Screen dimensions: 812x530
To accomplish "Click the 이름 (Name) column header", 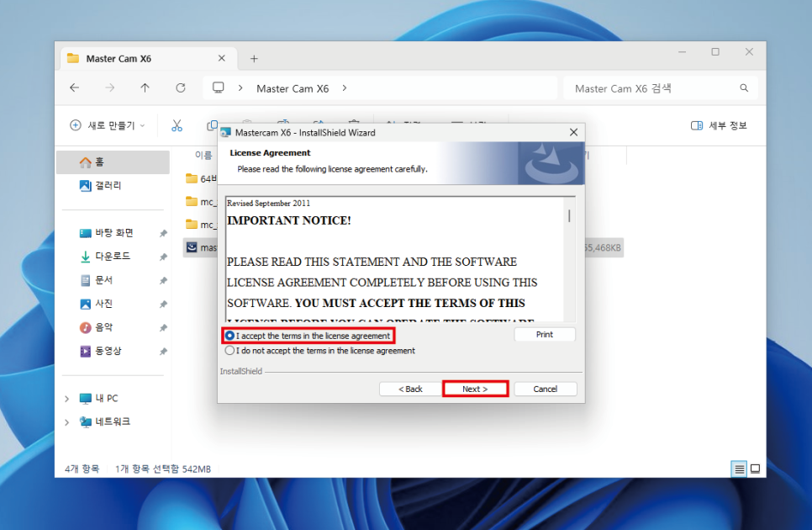I will 203,155.
